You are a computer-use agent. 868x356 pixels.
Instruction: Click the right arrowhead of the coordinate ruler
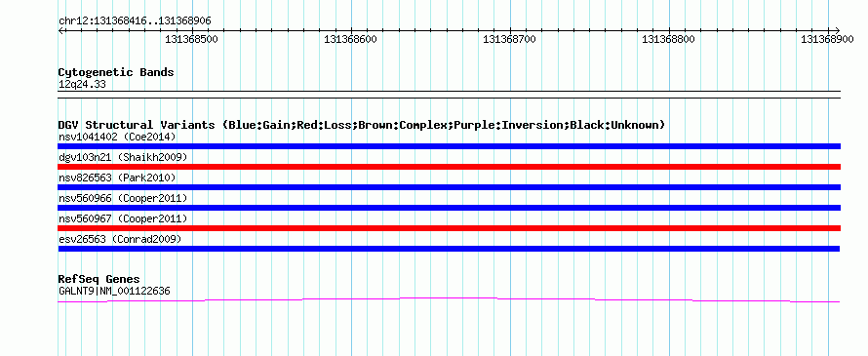(837, 30)
